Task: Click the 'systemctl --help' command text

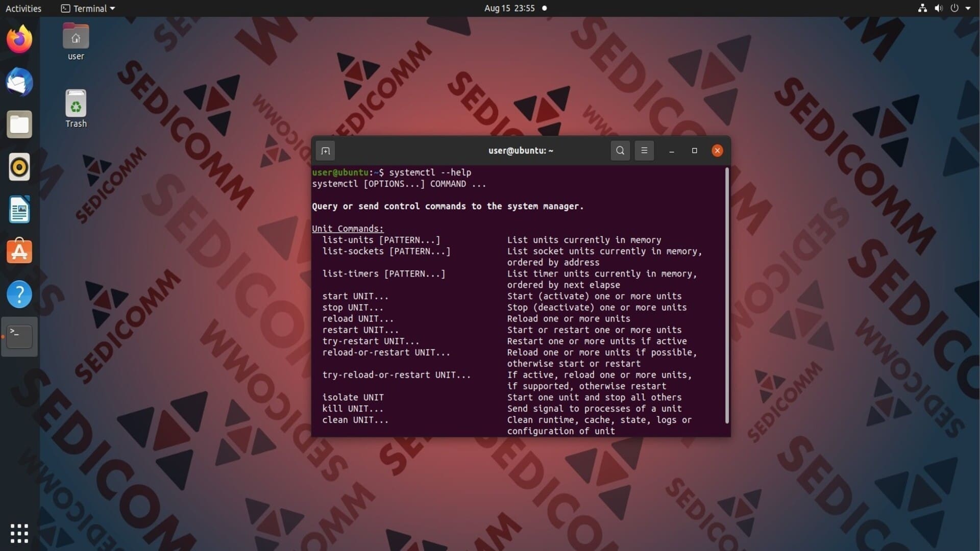Action: (430, 172)
